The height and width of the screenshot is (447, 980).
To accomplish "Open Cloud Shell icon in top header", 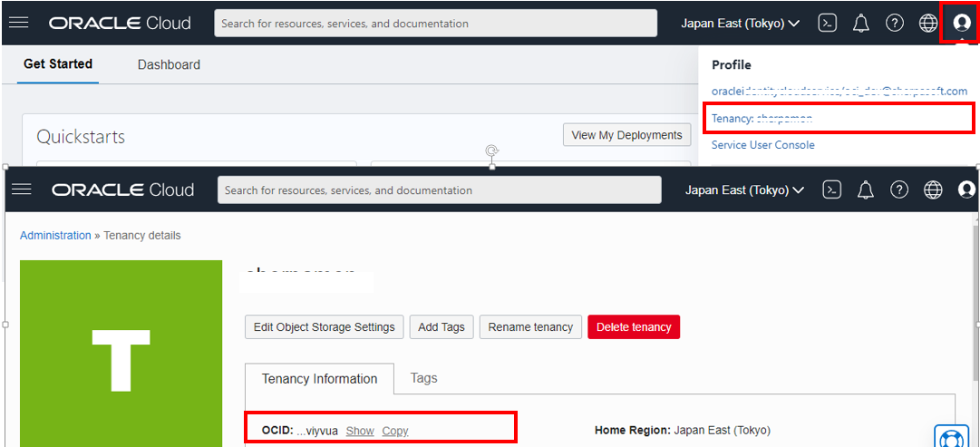I will pos(828,24).
